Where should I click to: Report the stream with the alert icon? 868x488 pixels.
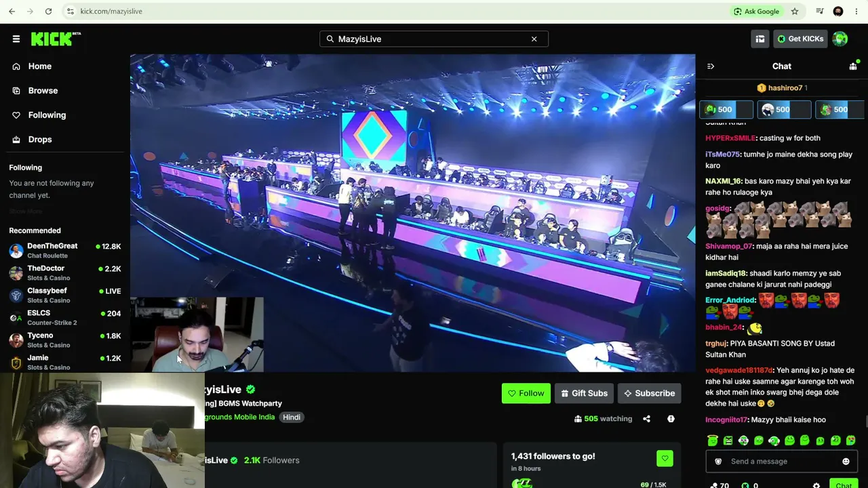(x=671, y=419)
